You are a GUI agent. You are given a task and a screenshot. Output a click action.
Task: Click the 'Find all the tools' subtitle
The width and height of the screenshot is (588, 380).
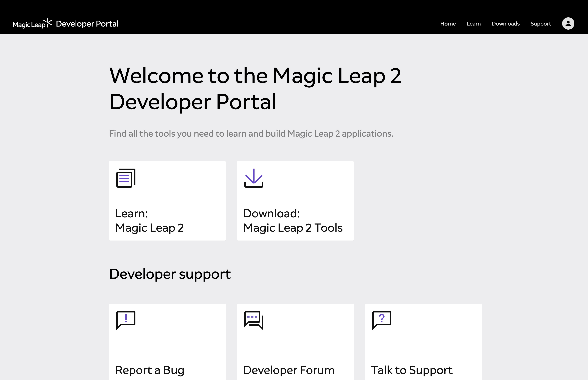tap(251, 134)
